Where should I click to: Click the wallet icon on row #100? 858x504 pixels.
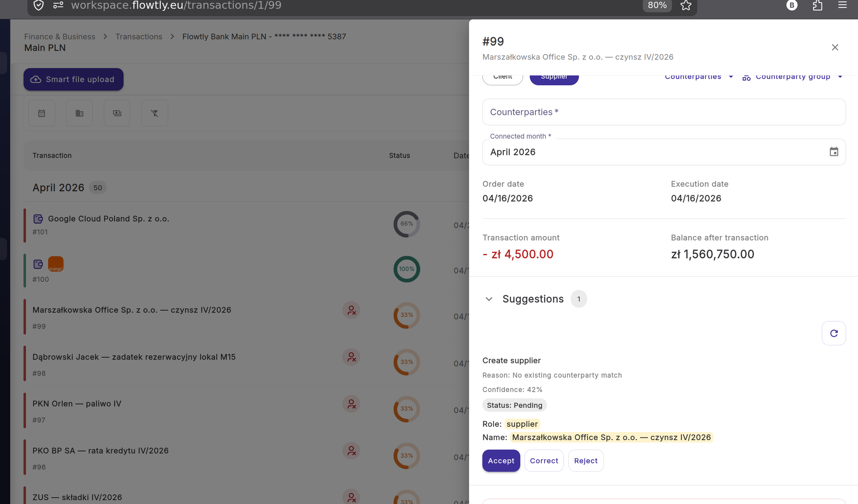(x=38, y=264)
